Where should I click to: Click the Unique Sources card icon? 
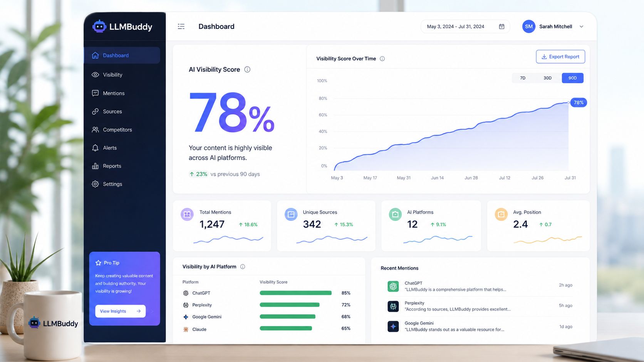click(x=291, y=214)
